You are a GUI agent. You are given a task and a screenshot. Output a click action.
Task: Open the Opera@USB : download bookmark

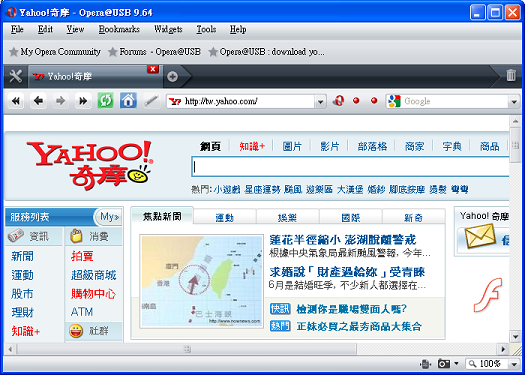[x=266, y=52]
